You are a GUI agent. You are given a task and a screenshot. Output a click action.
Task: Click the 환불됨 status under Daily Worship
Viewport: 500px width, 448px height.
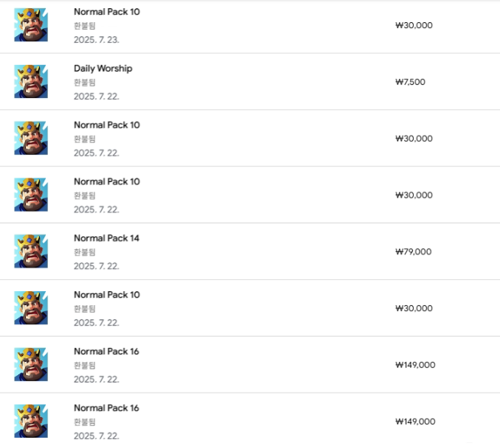85,83
